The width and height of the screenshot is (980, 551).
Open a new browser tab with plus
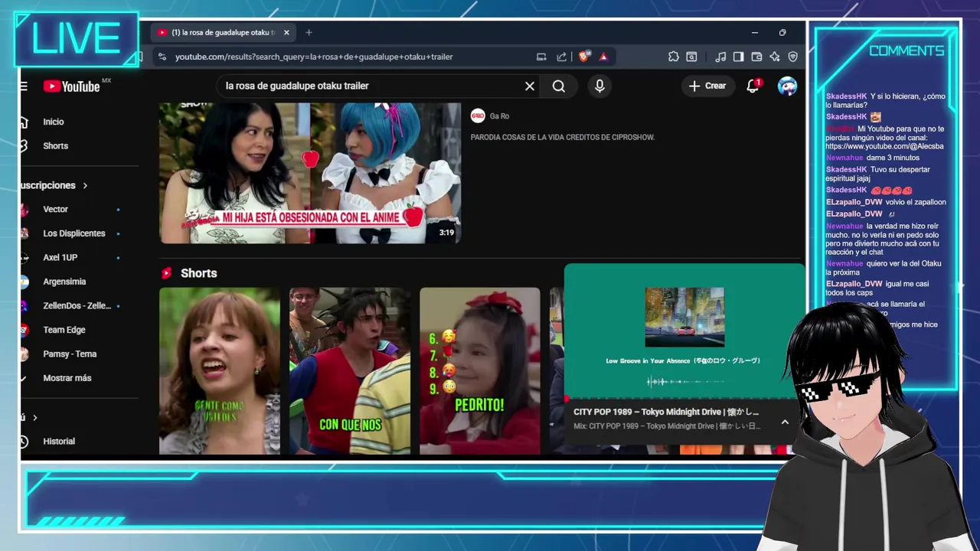tap(309, 32)
